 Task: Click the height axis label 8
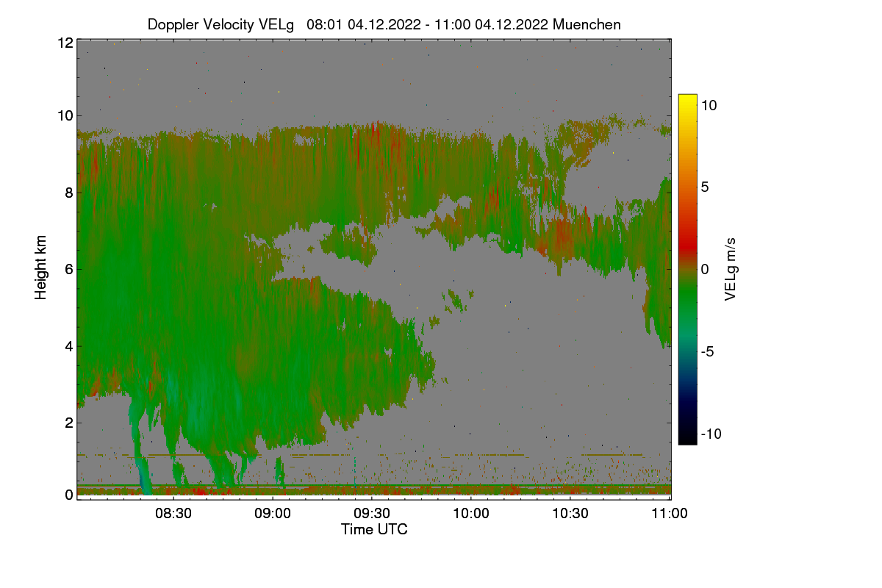69,193
